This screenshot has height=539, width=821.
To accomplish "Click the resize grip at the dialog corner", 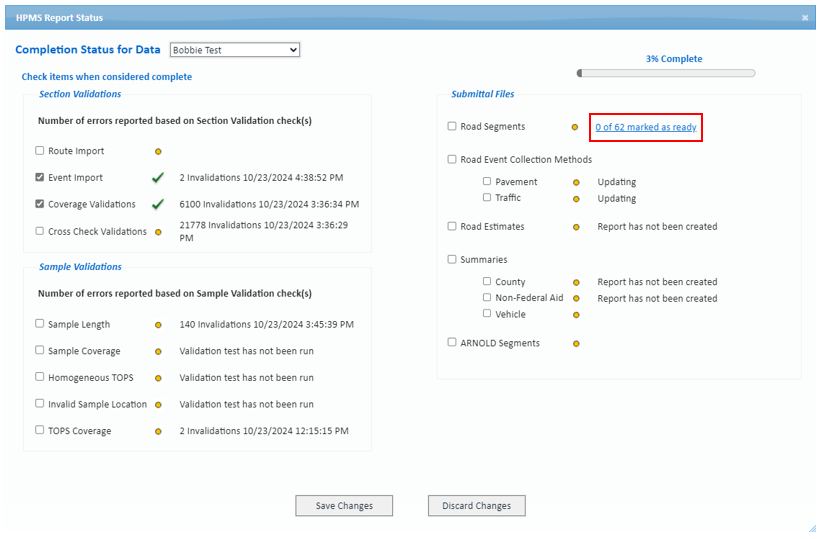I will point(812,529).
